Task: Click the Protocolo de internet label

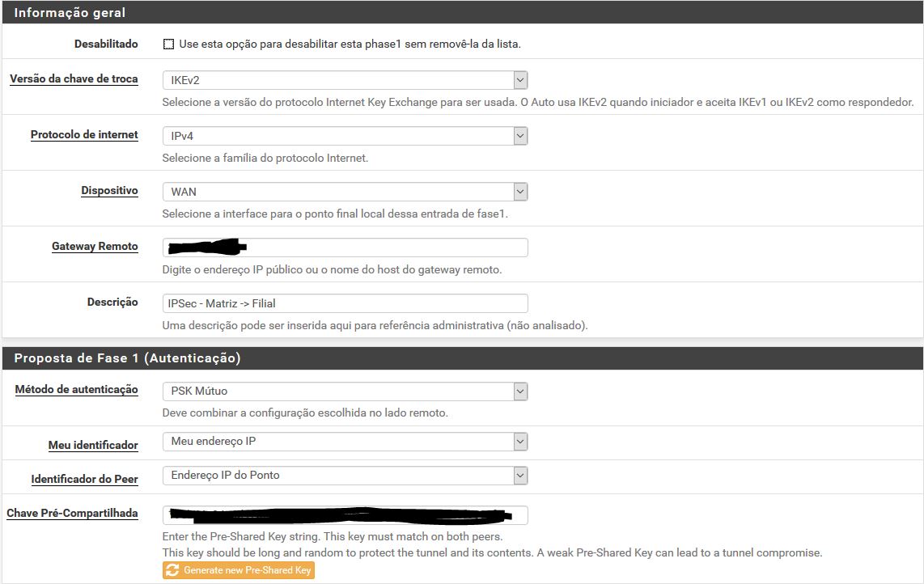Action: [84, 135]
